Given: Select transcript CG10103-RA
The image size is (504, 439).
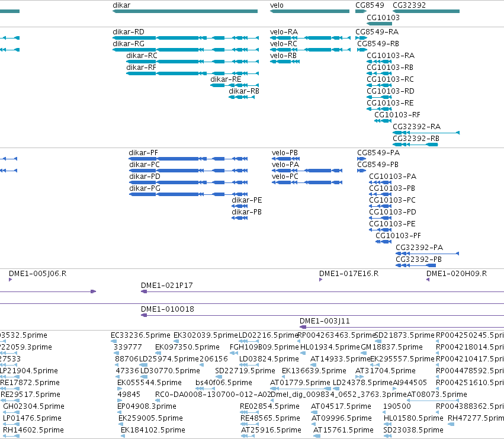Looking at the screenshot, I should click(x=390, y=56).
